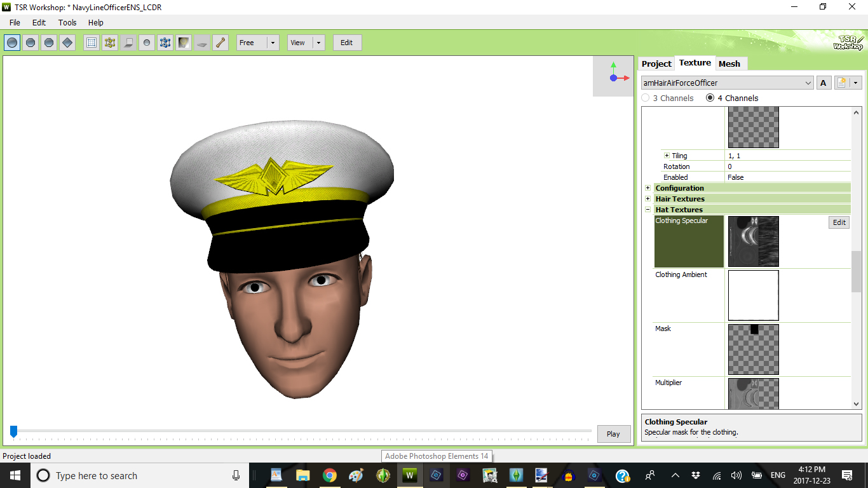Enable the vertex display icon in the toolbar
Screen dimensions: 868x488
[x=110, y=42]
